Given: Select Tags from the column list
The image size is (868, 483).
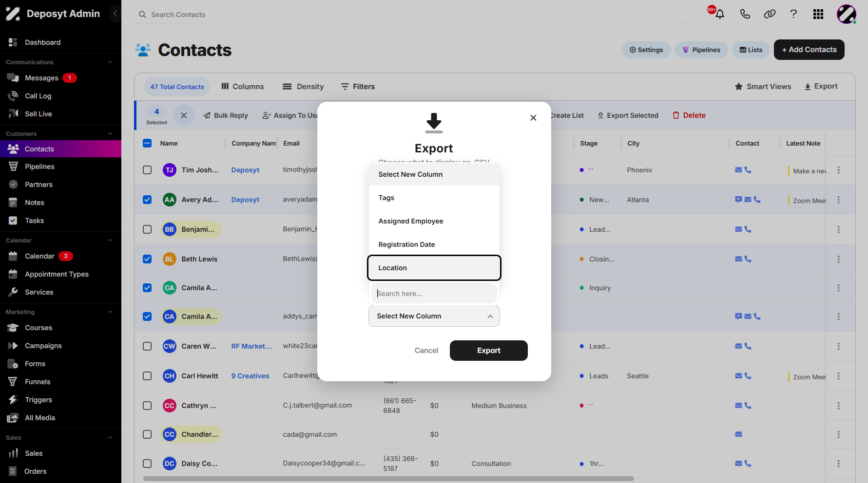Looking at the screenshot, I should click(434, 198).
